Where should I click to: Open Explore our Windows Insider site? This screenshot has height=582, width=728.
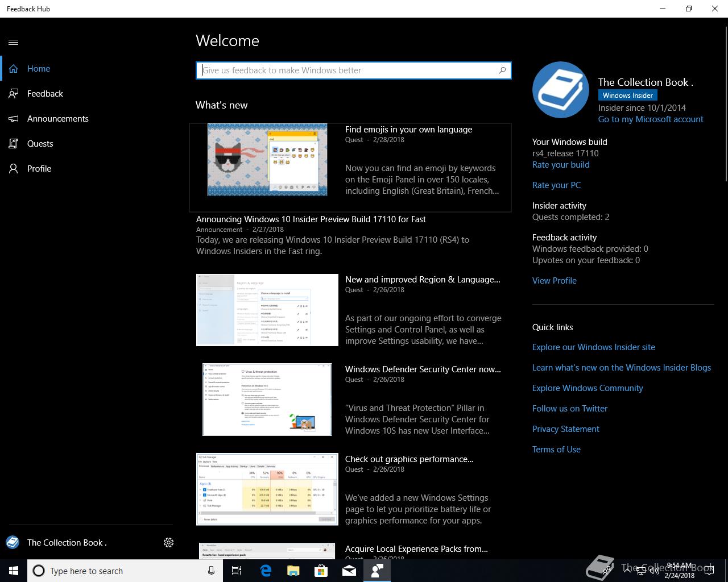coord(594,347)
